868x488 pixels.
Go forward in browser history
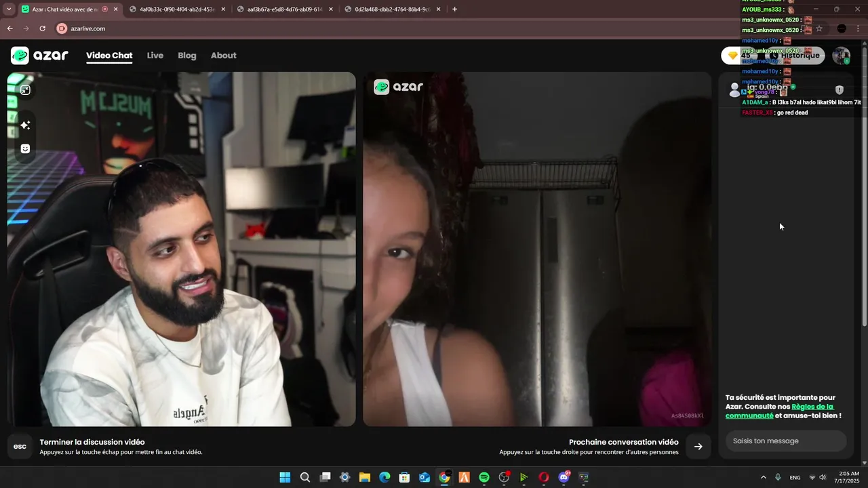click(x=26, y=28)
